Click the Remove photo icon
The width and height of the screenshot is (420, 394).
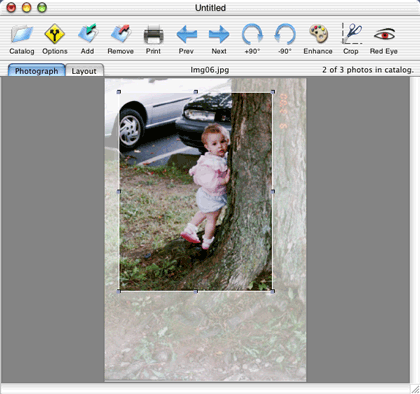point(121,34)
